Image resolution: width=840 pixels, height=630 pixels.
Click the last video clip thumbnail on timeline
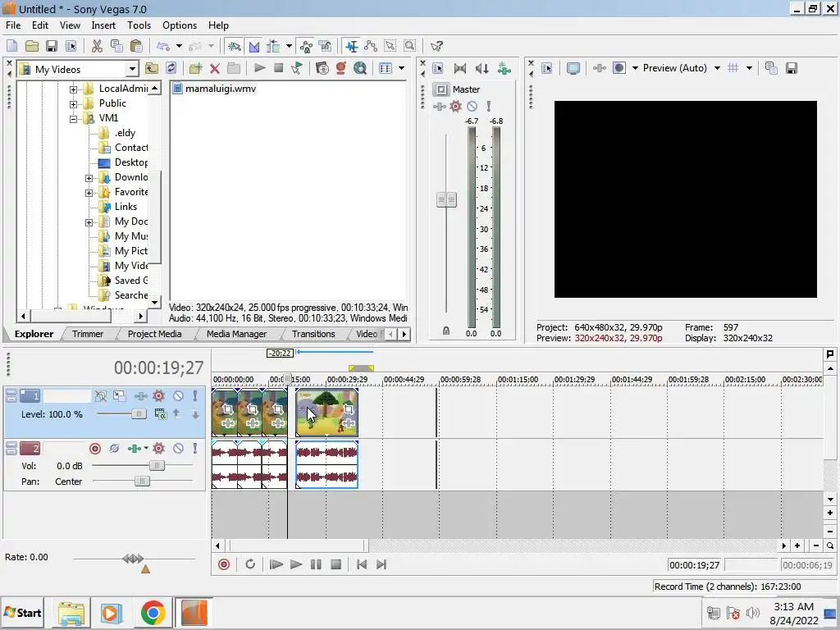[x=326, y=413]
